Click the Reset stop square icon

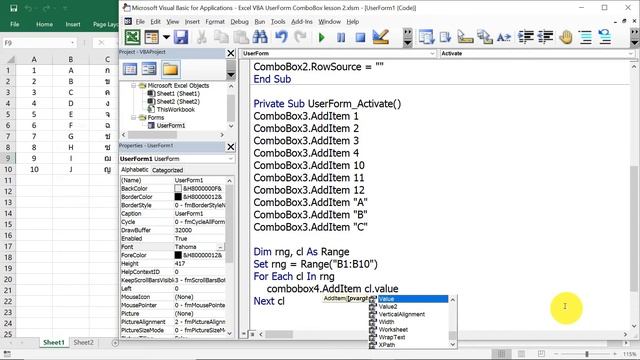[x=360, y=38]
